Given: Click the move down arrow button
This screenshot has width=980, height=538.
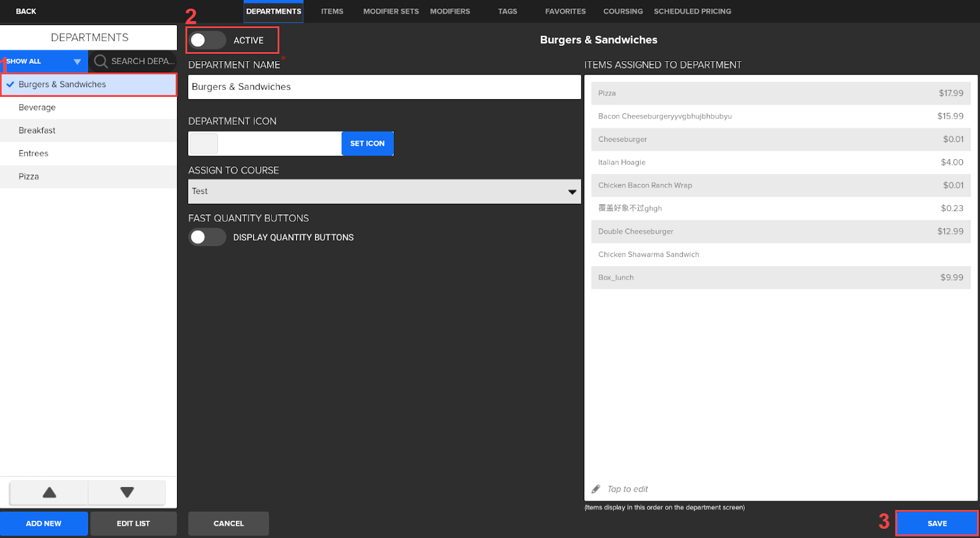Looking at the screenshot, I should [x=127, y=492].
